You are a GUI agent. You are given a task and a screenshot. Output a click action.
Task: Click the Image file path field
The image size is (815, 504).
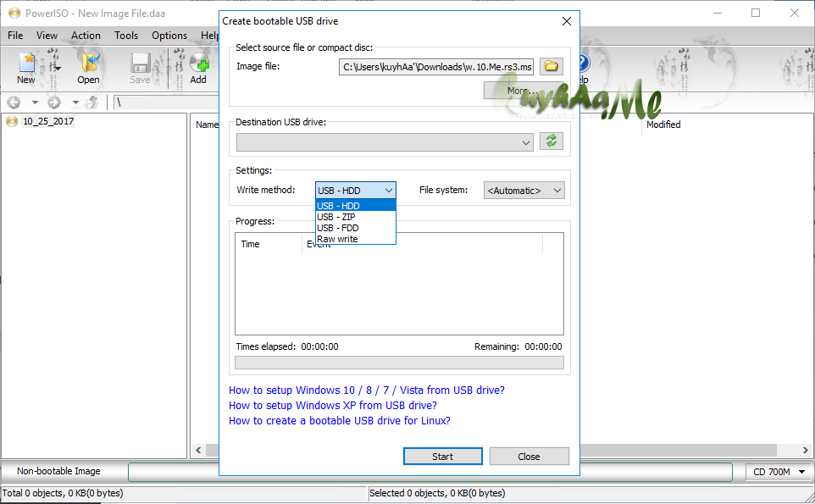[436, 67]
